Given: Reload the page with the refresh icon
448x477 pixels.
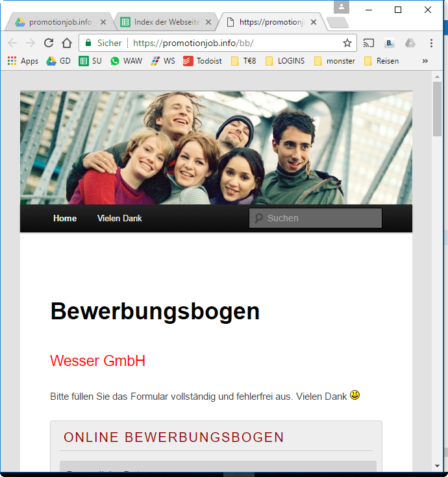Looking at the screenshot, I should pyautogui.click(x=49, y=43).
